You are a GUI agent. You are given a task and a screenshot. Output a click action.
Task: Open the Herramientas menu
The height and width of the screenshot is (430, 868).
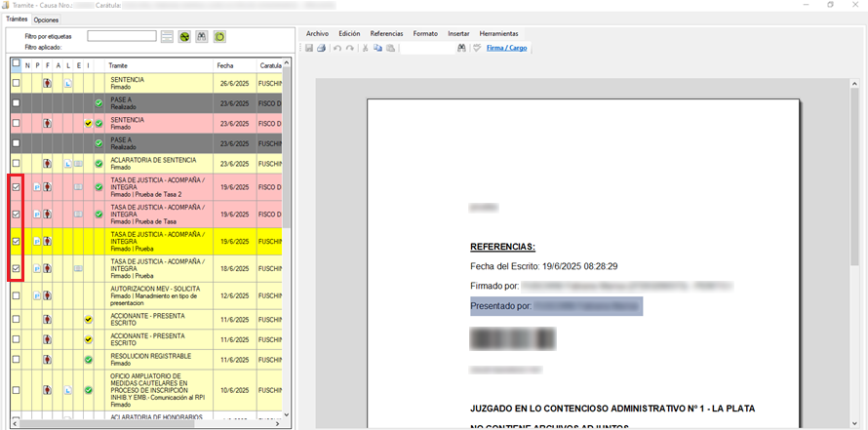pyautogui.click(x=498, y=33)
